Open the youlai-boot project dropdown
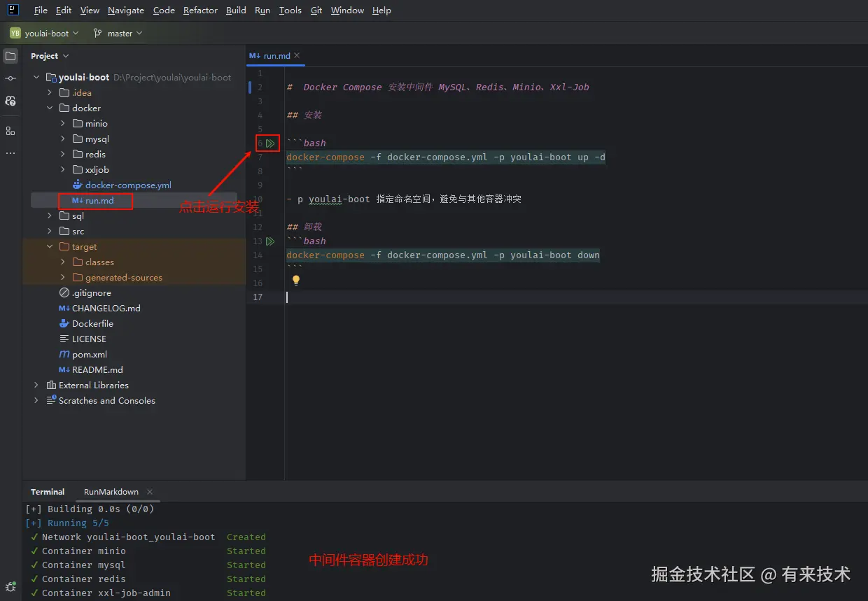Screen dimensions: 868x601 (x=44, y=33)
